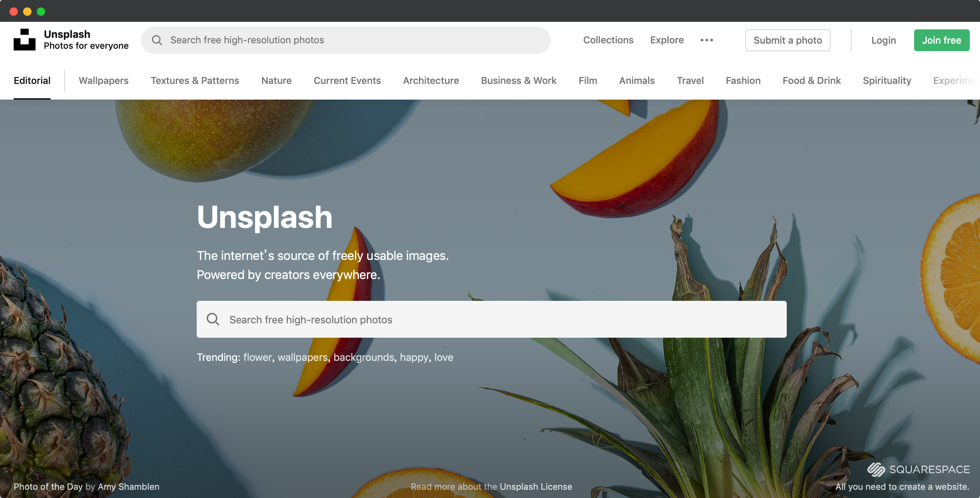Open the Unsplash License link
980x498 pixels.
click(x=536, y=487)
